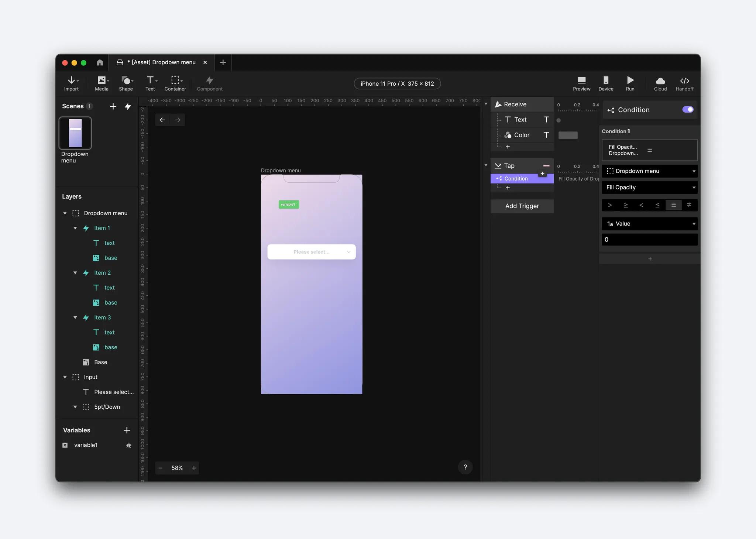Toggle the Condition enable switch
The height and width of the screenshot is (539, 756).
coord(688,110)
